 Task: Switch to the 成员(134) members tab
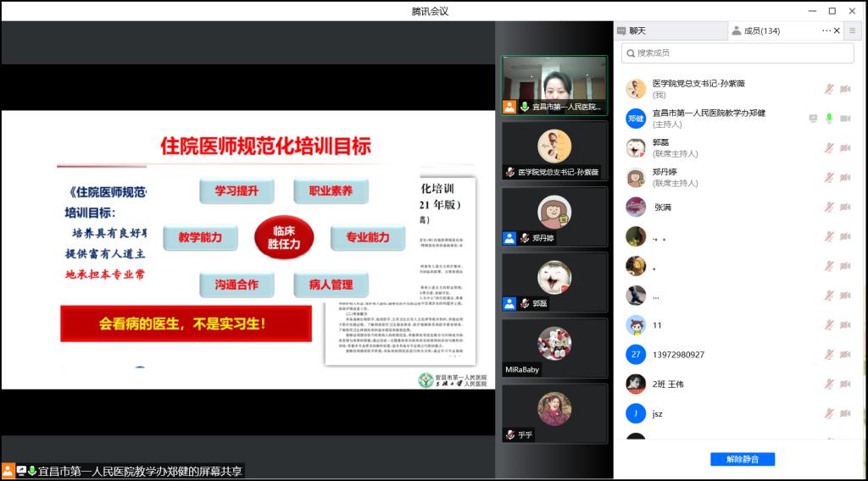755,31
